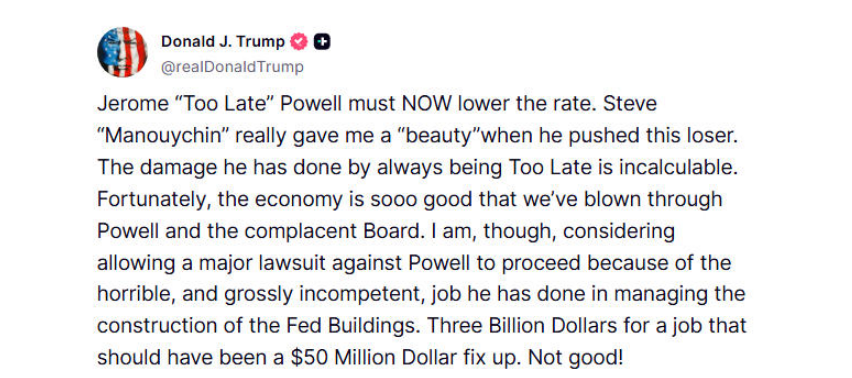Image resolution: width=852 pixels, height=378 pixels.
Task: Click the opening line mentioning Jerome Powell
Action: (377, 104)
